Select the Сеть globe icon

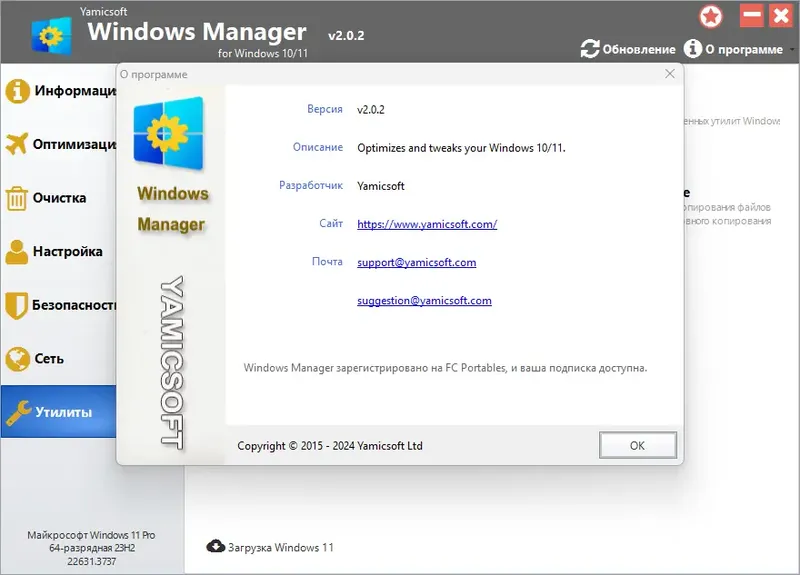17,359
